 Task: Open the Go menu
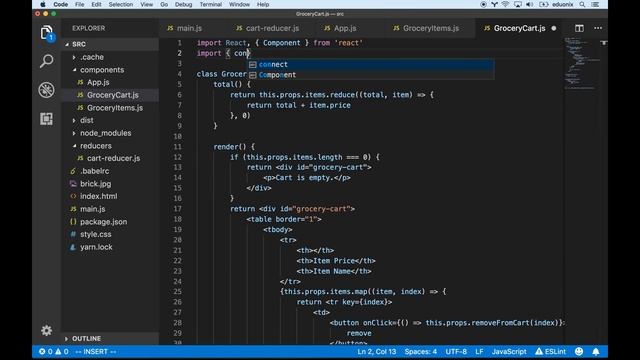[164, 4]
